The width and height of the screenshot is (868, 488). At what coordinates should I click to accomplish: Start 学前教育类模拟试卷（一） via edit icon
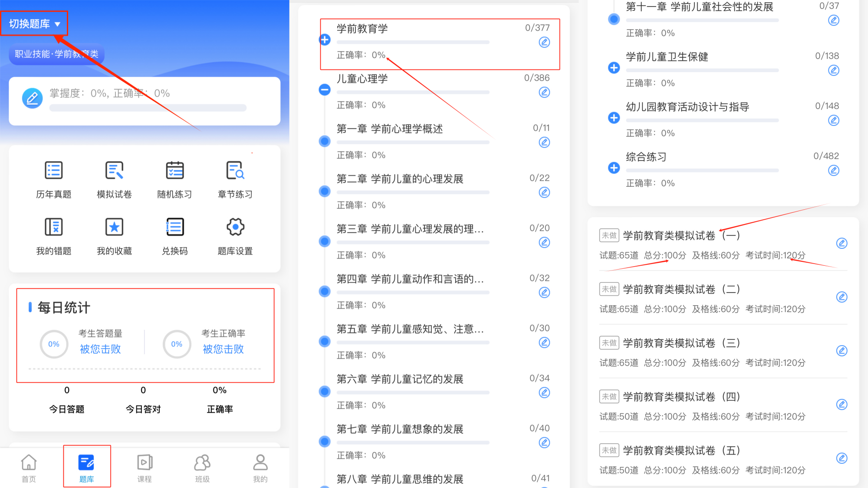842,243
